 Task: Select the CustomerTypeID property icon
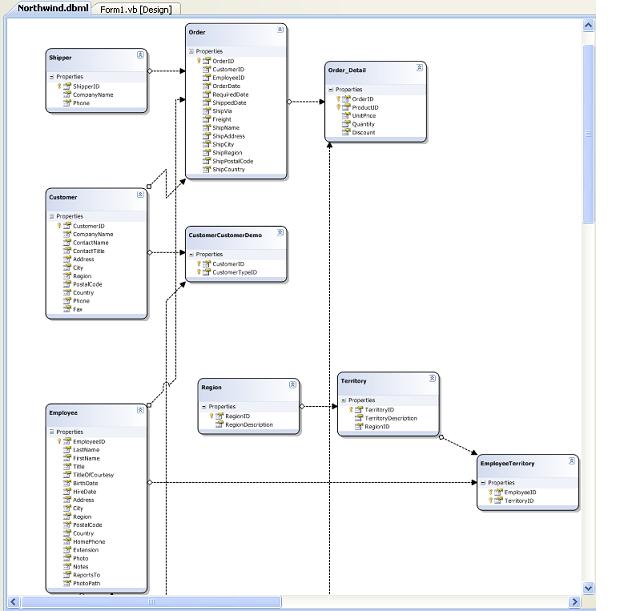coord(207,272)
